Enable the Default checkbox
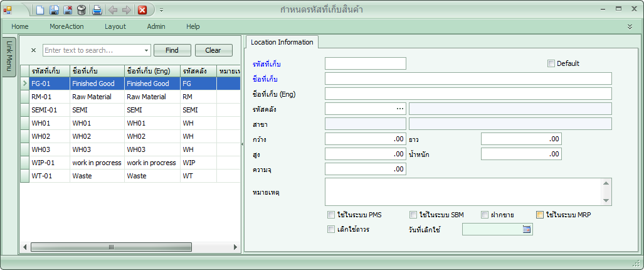The height and width of the screenshot is (270, 644). click(551, 63)
